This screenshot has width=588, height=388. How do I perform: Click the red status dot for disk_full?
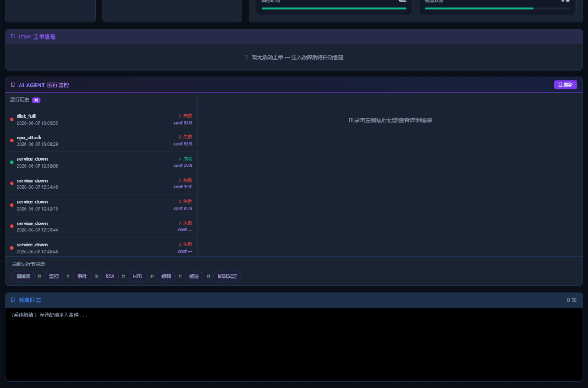tap(11, 119)
